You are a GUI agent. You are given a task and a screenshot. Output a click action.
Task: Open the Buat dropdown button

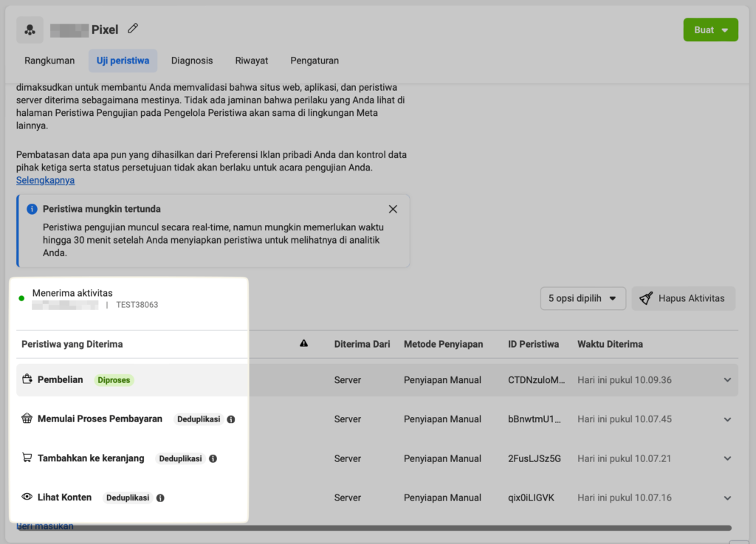click(x=710, y=30)
